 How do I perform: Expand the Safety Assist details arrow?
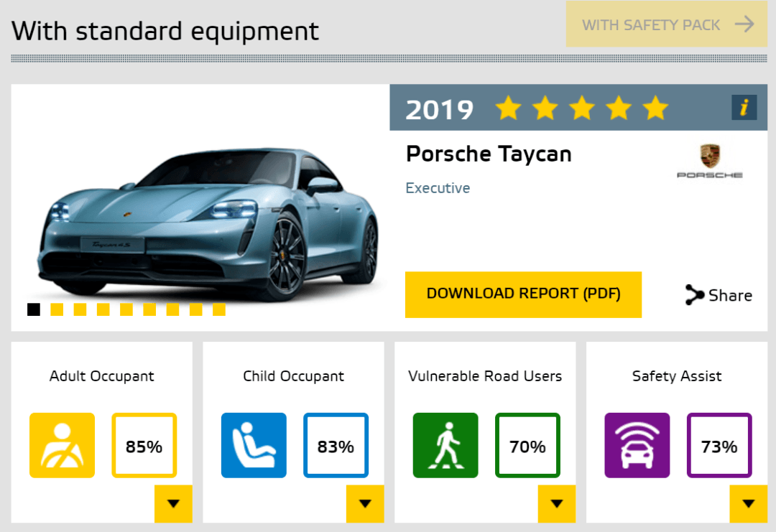point(748,503)
